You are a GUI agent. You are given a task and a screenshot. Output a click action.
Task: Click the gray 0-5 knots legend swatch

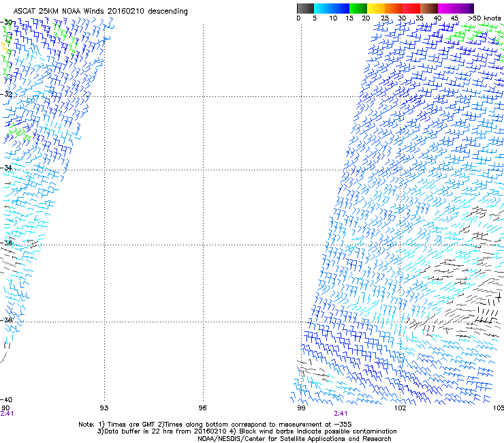pyautogui.click(x=305, y=9)
